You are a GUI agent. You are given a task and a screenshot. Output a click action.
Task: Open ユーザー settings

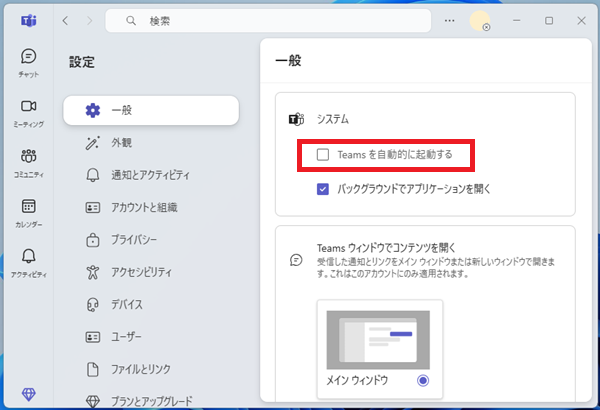[x=151, y=337]
